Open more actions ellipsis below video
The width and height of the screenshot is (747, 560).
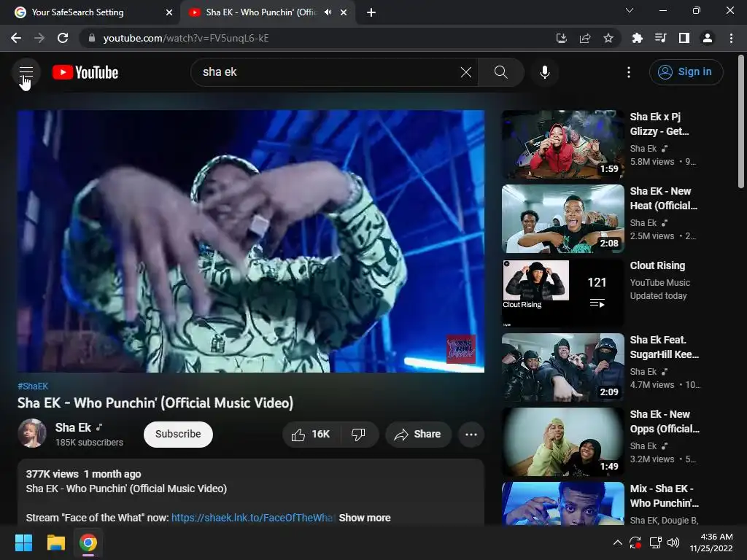point(471,435)
